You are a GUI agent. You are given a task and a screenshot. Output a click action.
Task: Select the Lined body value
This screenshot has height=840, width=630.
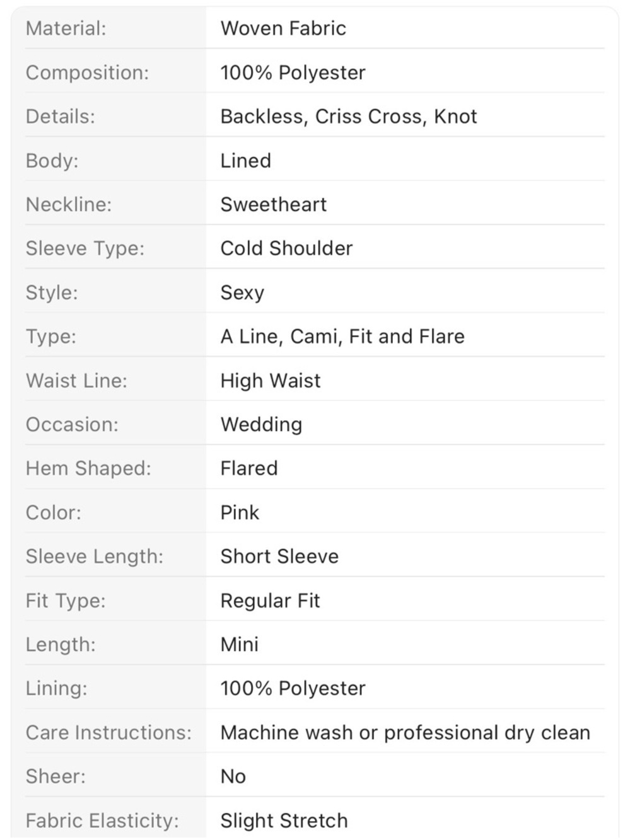[x=245, y=161]
